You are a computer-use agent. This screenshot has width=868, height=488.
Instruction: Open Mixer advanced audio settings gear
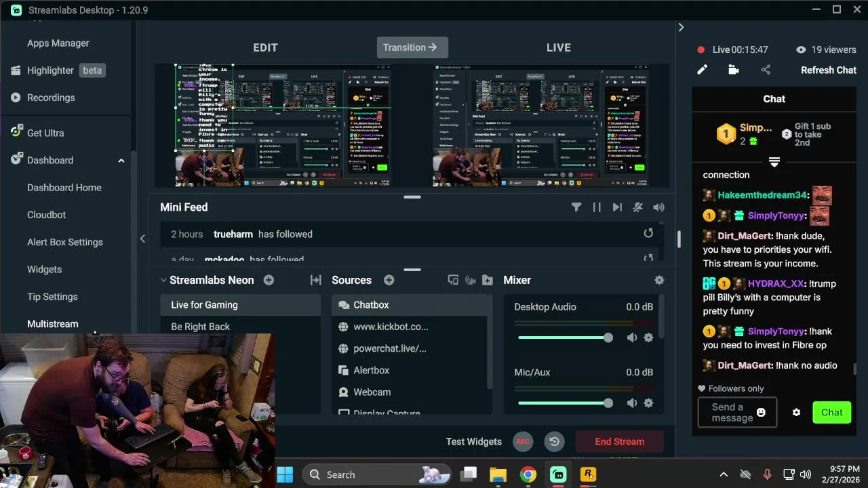659,280
